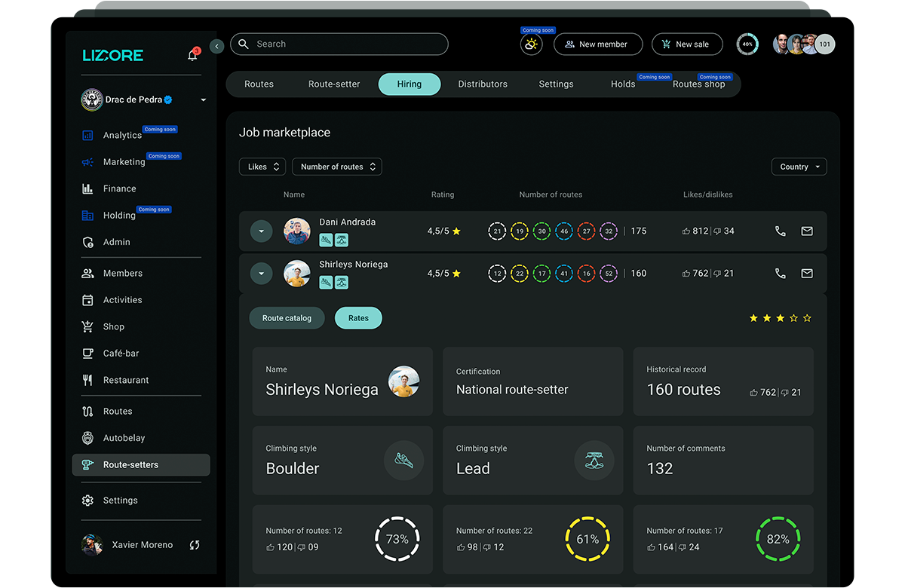
Task: Expand Dani Andrada's row details
Action: tap(261, 231)
